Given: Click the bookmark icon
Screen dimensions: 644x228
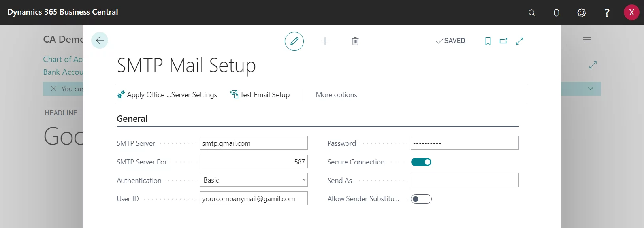Looking at the screenshot, I should (488, 41).
